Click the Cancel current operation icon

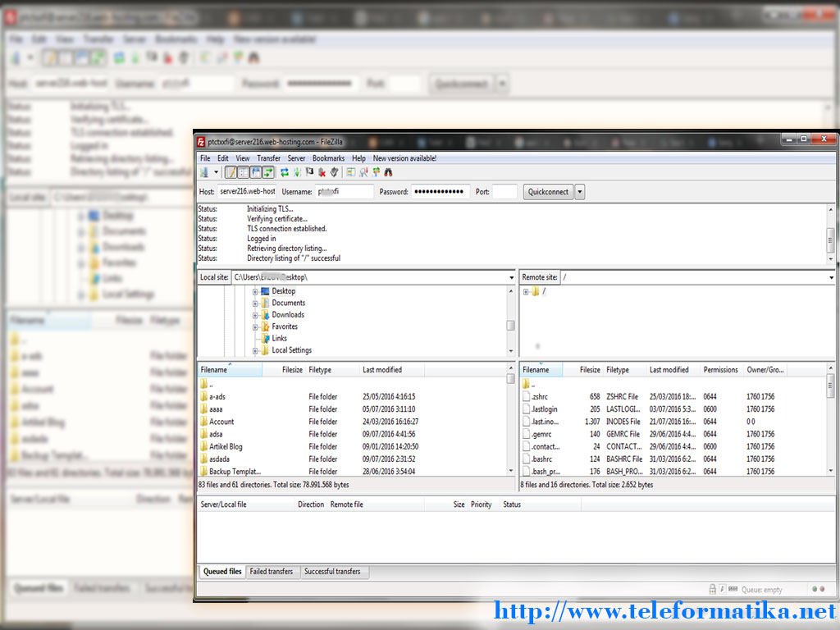321,171
